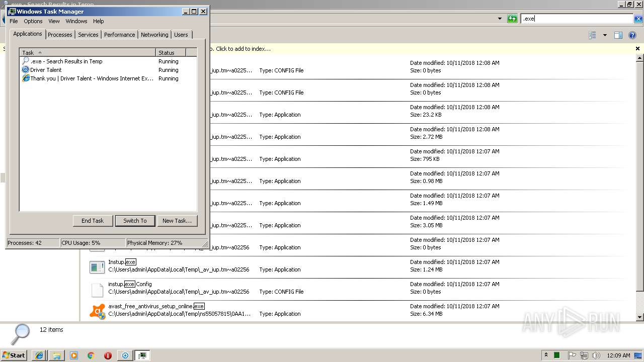
Task: Click the avast_free_antivirus_setup_online.exe file name
Action: [156, 306]
